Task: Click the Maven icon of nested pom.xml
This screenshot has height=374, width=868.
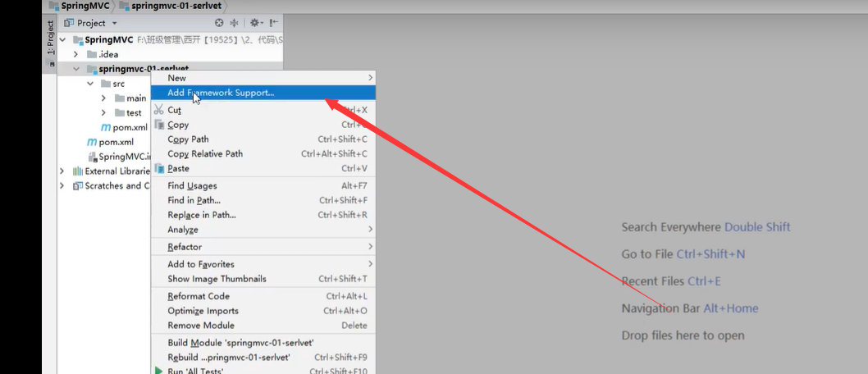Action: [106, 127]
